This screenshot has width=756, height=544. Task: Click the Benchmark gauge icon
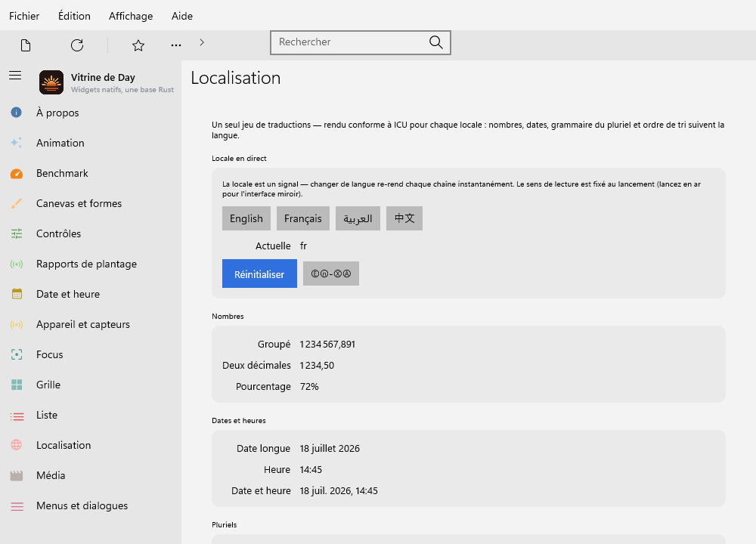tap(17, 174)
